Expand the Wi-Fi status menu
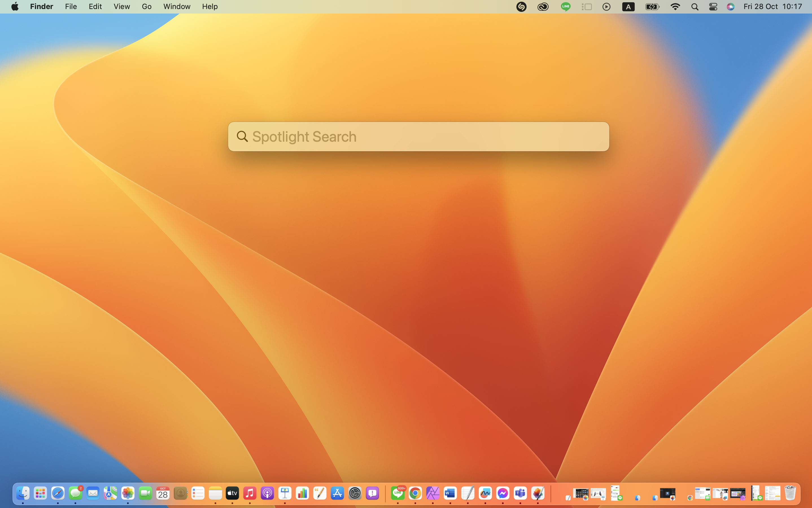Viewport: 812px width, 508px height. [x=675, y=7]
